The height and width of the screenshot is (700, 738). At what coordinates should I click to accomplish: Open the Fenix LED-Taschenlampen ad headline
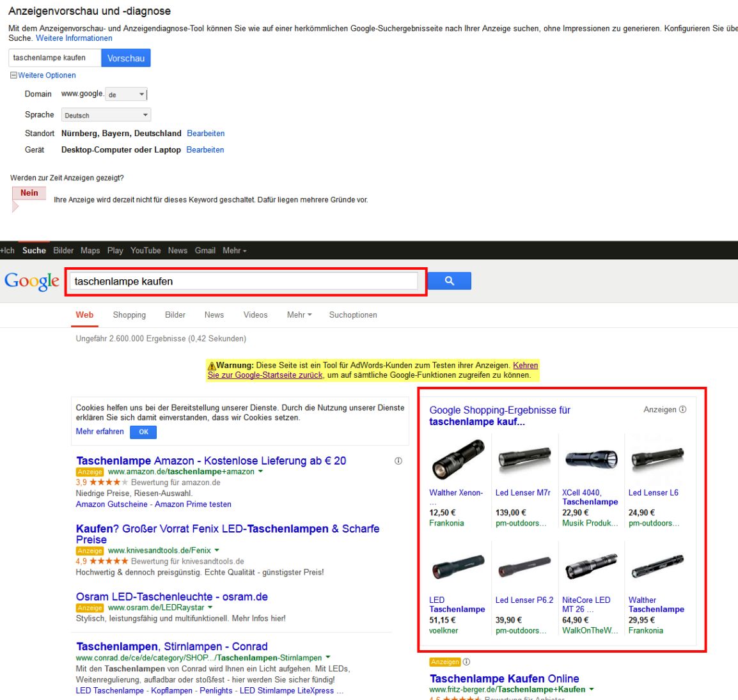pyautogui.click(x=228, y=534)
